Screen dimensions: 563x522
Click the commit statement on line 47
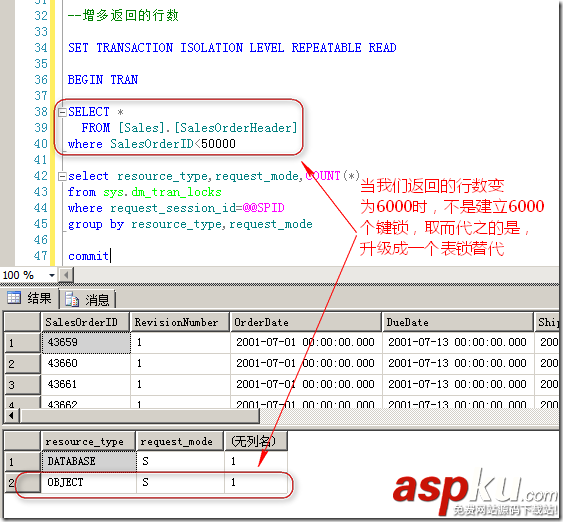[88, 256]
